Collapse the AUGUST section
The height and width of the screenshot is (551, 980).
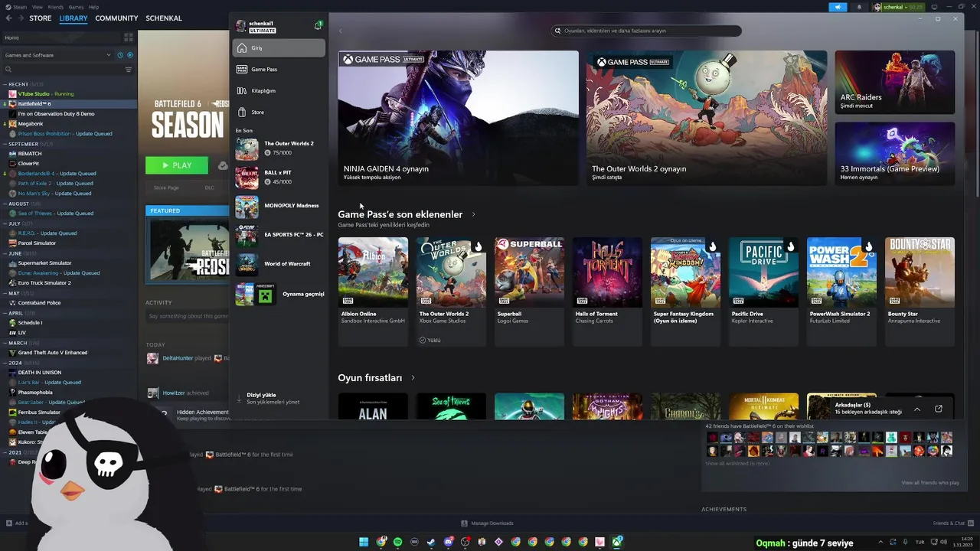pyautogui.click(x=6, y=204)
